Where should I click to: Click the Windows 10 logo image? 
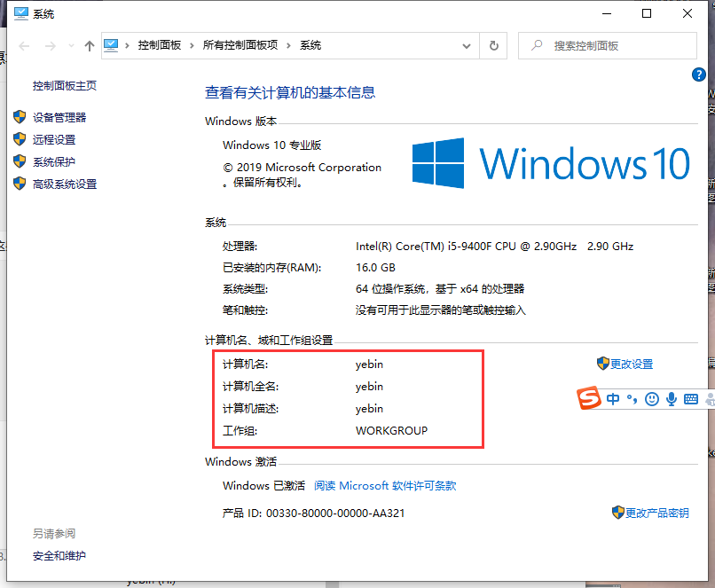[551, 163]
